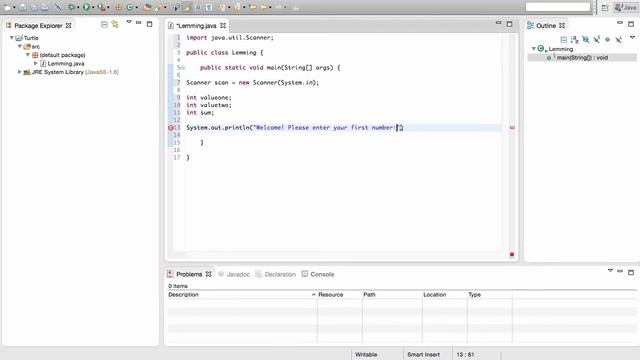The image size is (640, 360).
Task: Click the Next Annotation toolbar icon
Action: pyautogui.click(x=222, y=7)
